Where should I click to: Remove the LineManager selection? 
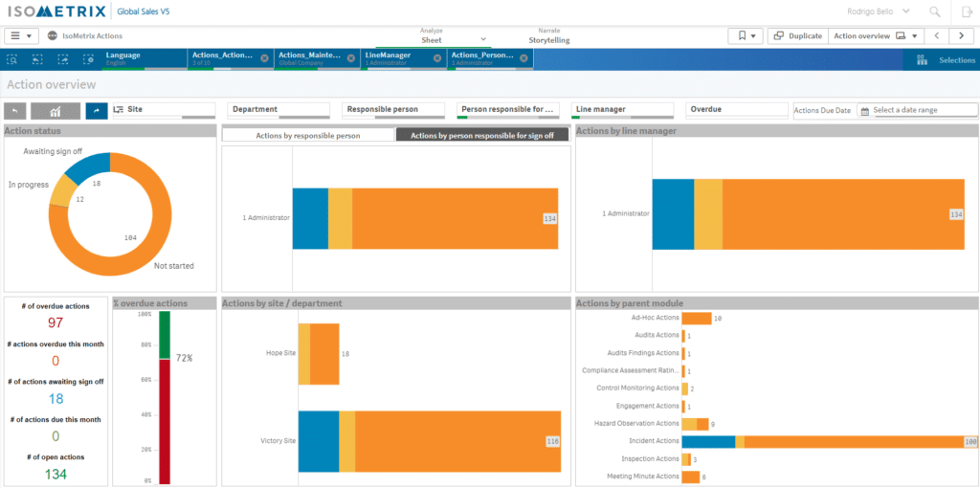tap(437, 58)
